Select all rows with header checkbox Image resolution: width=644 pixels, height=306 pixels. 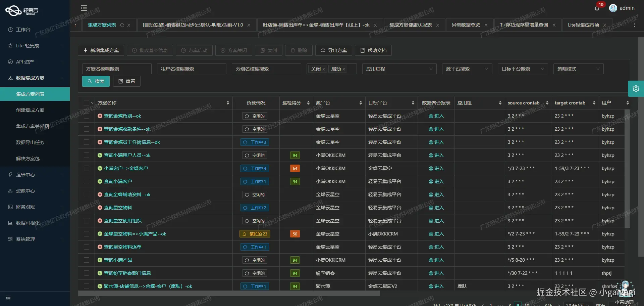pyautogui.click(x=86, y=103)
